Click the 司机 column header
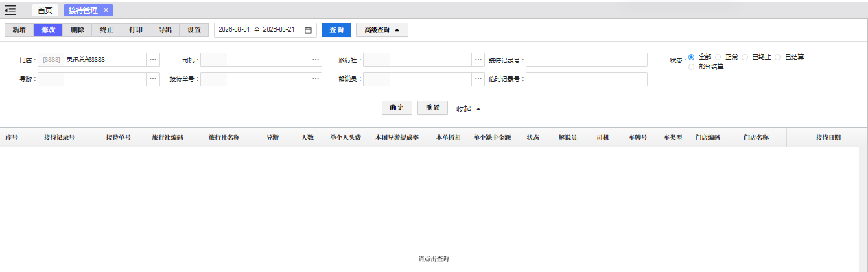The width and height of the screenshot is (868, 272). [602, 138]
